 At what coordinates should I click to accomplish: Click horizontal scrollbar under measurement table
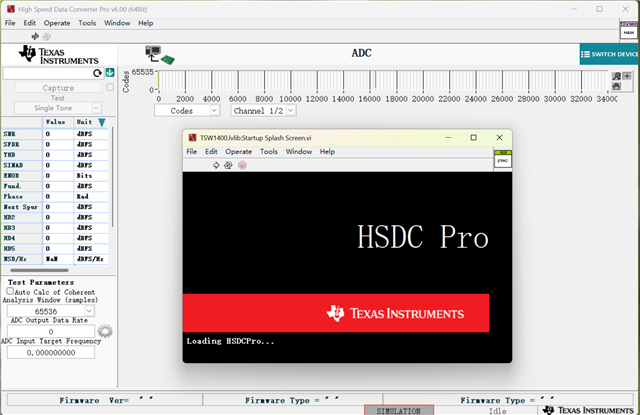(x=40, y=270)
